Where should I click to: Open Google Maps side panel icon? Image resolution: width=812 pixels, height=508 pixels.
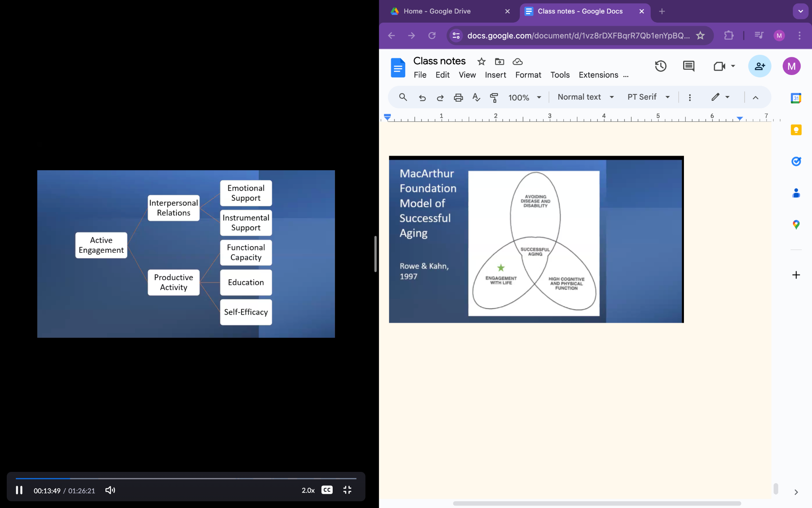click(x=796, y=225)
